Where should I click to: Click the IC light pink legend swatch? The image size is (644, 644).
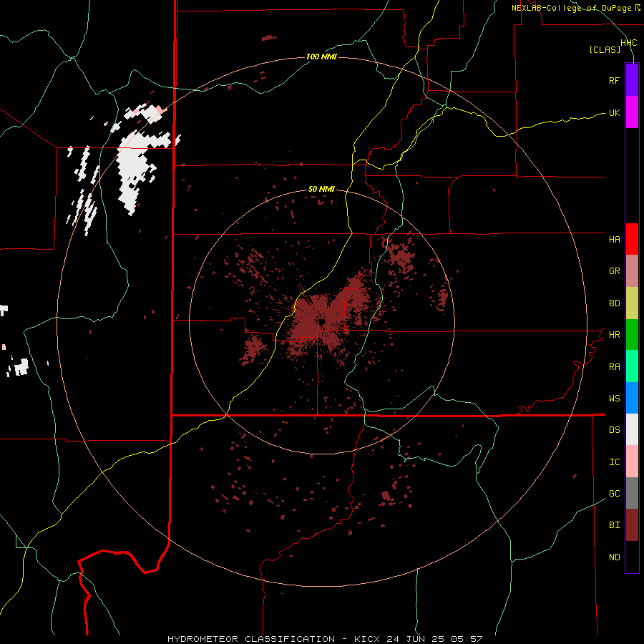632,462
